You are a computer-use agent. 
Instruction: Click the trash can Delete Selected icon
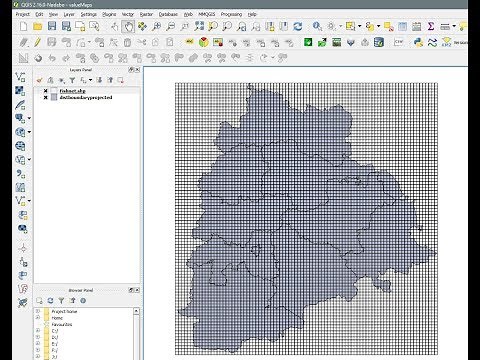(127, 42)
